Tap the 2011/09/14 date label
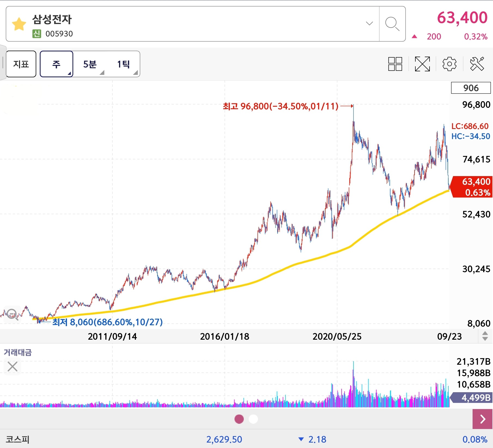This screenshot has height=448, width=493. click(112, 336)
